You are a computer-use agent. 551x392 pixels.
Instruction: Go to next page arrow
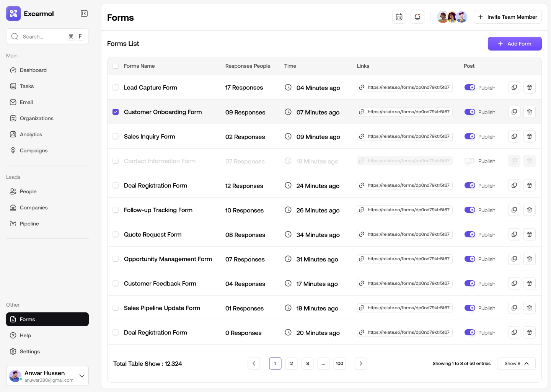coord(361,364)
